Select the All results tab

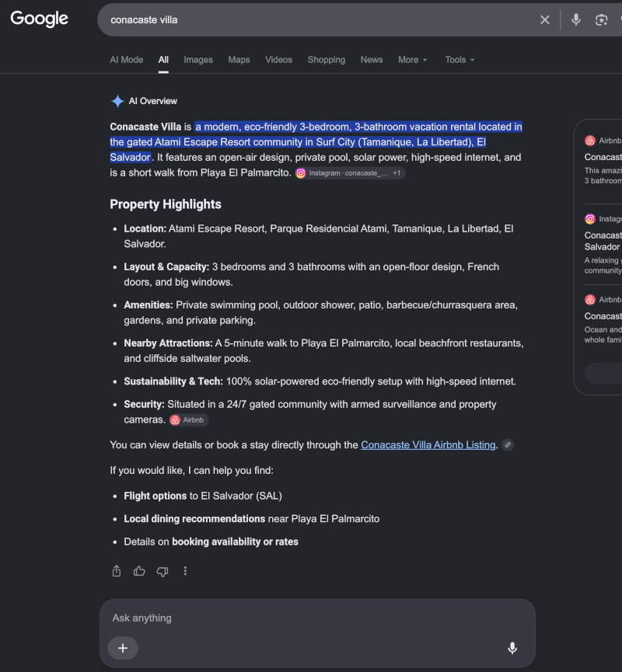(163, 60)
